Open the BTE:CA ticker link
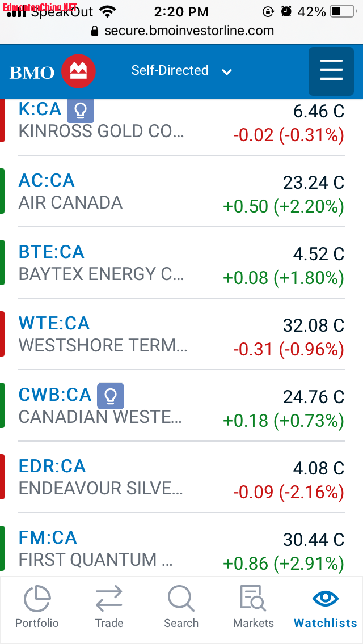Screen dimensions: 363x644 tap(52, 252)
